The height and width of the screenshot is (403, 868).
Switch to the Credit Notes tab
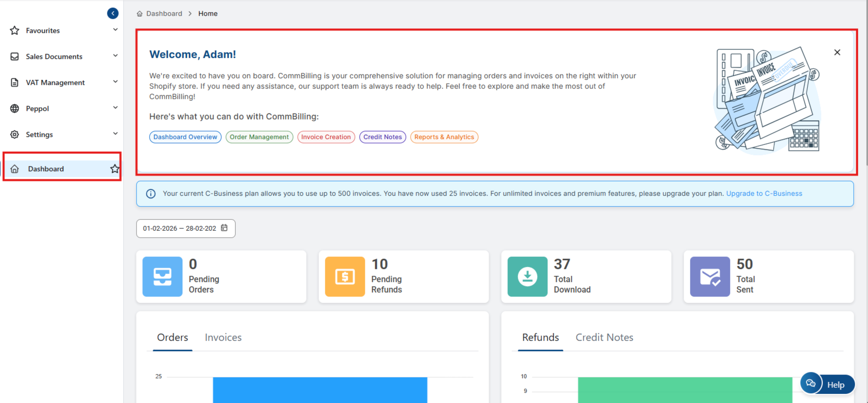coord(604,337)
